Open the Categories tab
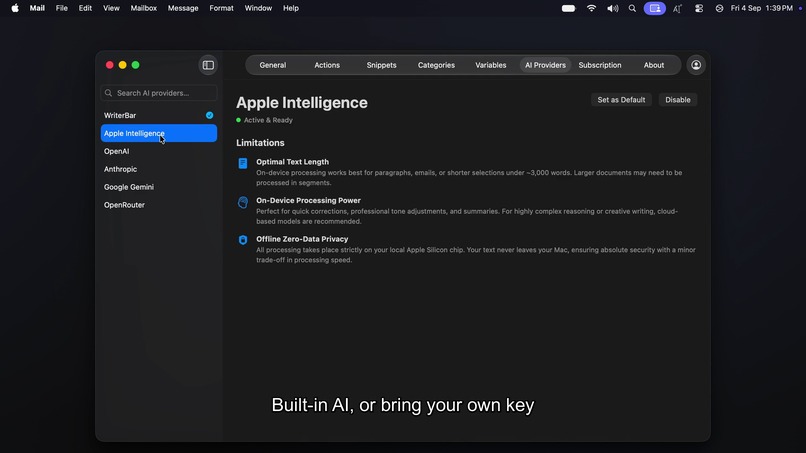 point(436,65)
